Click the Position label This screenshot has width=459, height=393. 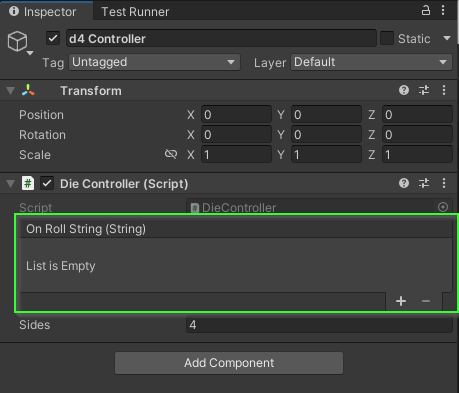41,115
